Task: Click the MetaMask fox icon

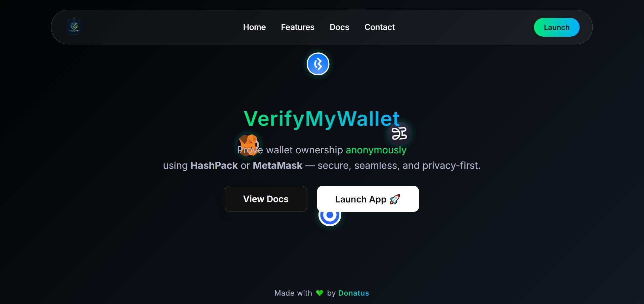Action: [249, 145]
